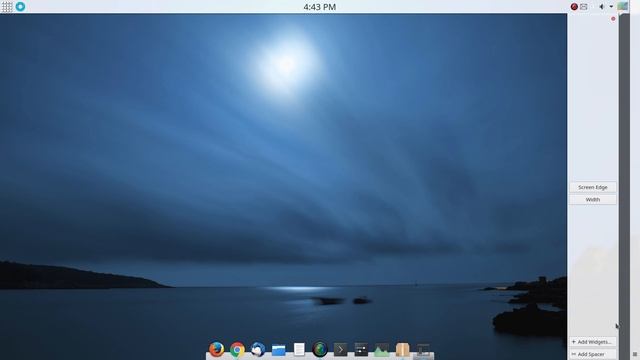Click the 4:43 PM clock
Screen dimensions: 640x360
tap(320, 7)
